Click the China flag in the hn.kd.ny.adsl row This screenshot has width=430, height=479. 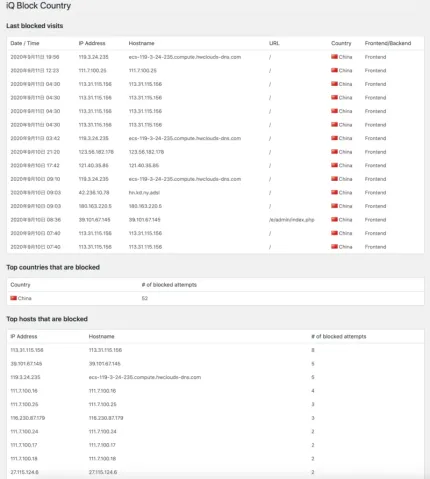click(x=334, y=192)
